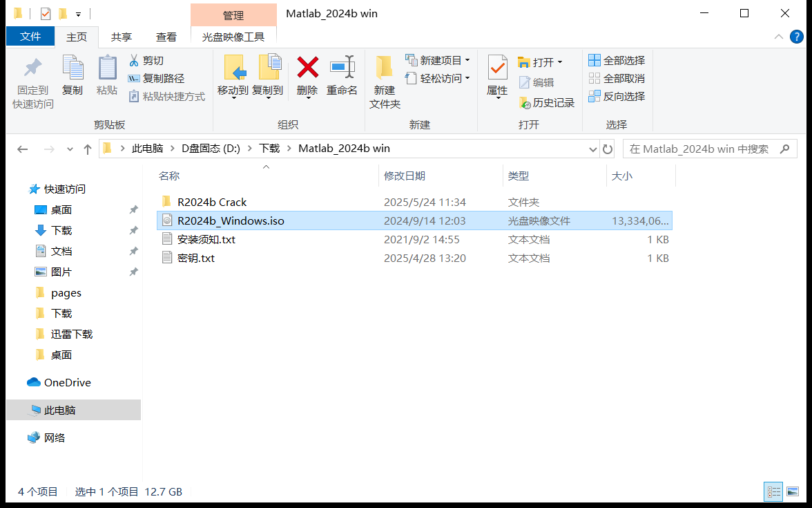The width and height of the screenshot is (812, 508).
Task: Sort by the 大小 column header
Action: point(622,176)
